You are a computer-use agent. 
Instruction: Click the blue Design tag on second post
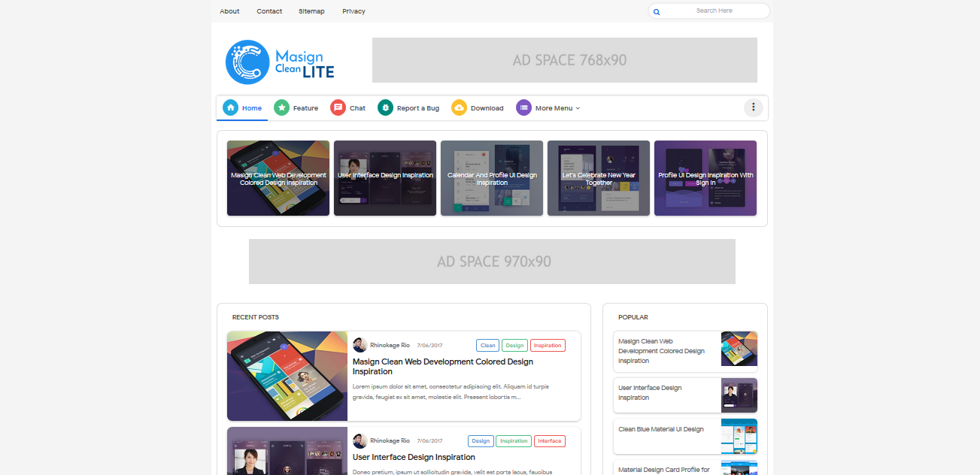click(x=481, y=441)
